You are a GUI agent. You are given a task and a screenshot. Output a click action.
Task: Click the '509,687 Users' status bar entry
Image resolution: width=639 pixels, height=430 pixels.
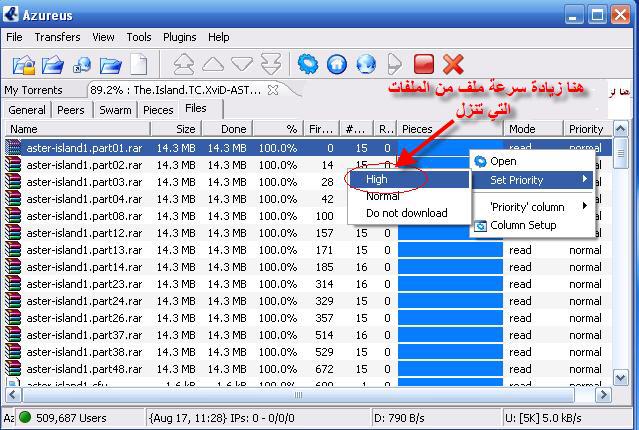pyautogui.click(x=71, y=418)
